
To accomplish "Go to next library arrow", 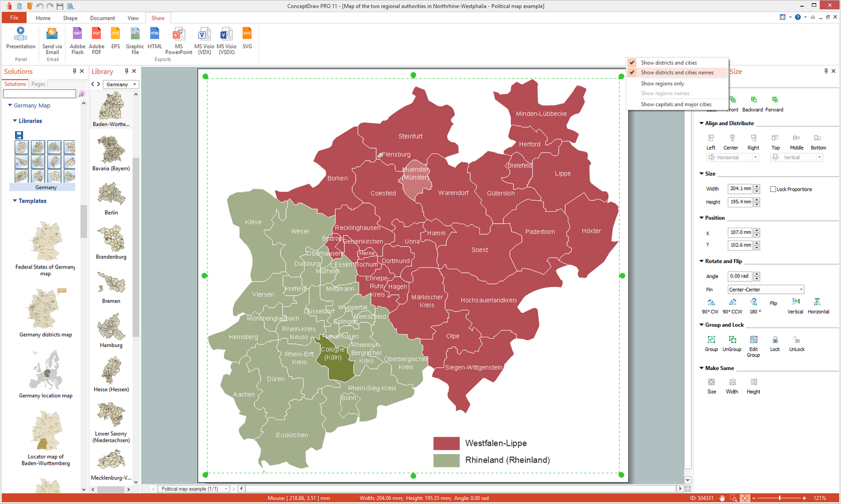I will [99, 85].
